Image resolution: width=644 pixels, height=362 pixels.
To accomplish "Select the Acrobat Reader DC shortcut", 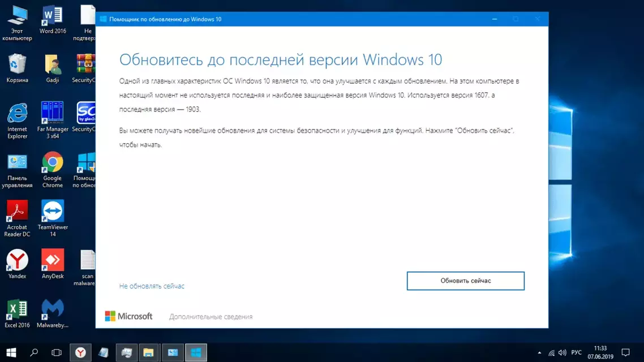I will [x=17, y=219].
